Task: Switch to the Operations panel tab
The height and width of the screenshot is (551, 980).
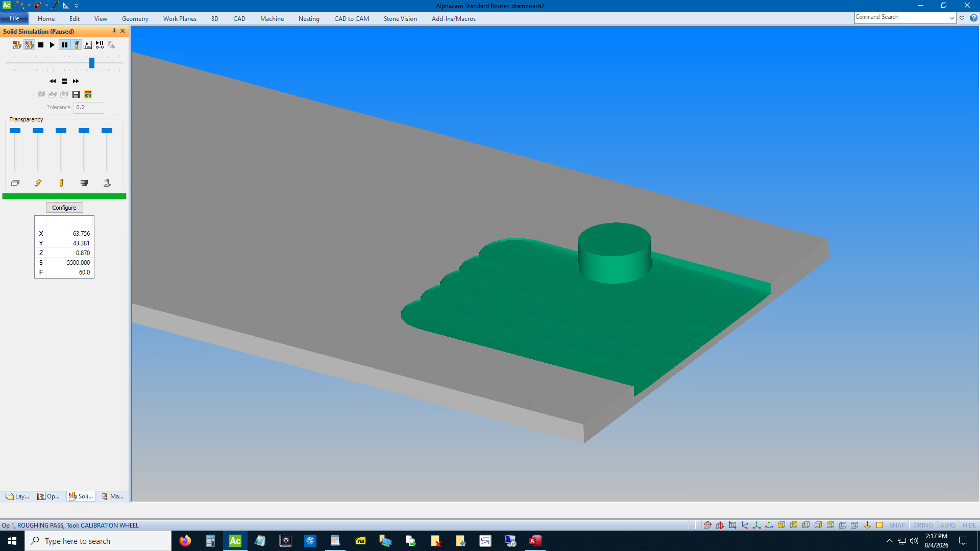Action: [x=49, y=496]
